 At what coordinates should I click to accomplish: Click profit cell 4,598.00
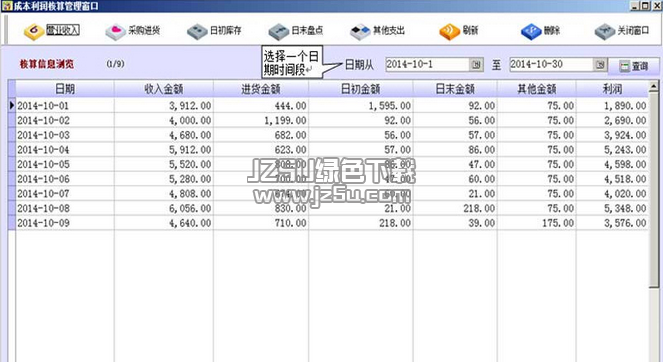[612, 164]
